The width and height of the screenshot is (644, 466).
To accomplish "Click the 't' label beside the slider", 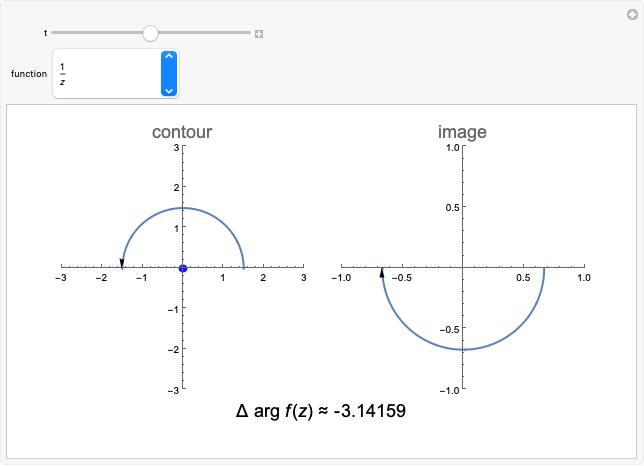I will point(45,33).
